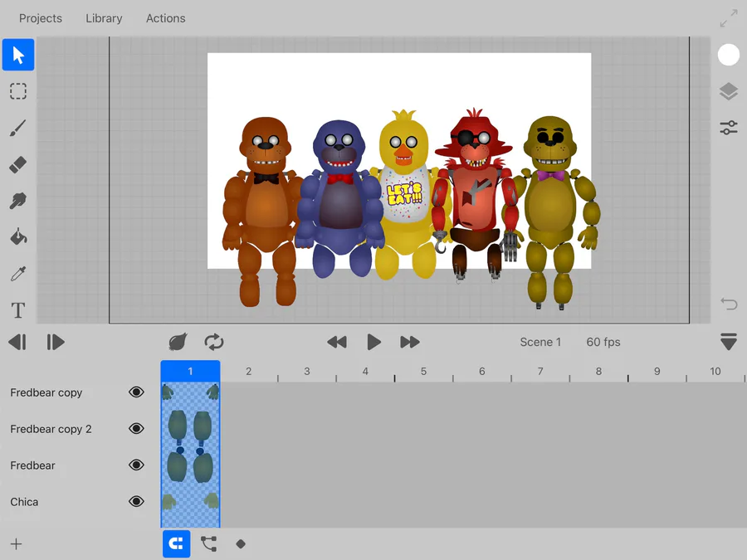This screenshot has height=560, width=747.
Task: Select frame 1 in the timeline header
Action: [190, 372]
